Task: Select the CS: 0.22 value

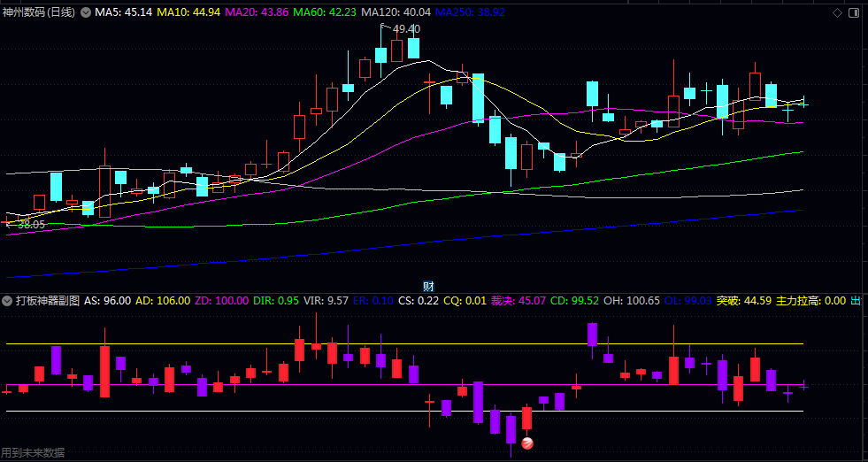Action: point(419,301)
